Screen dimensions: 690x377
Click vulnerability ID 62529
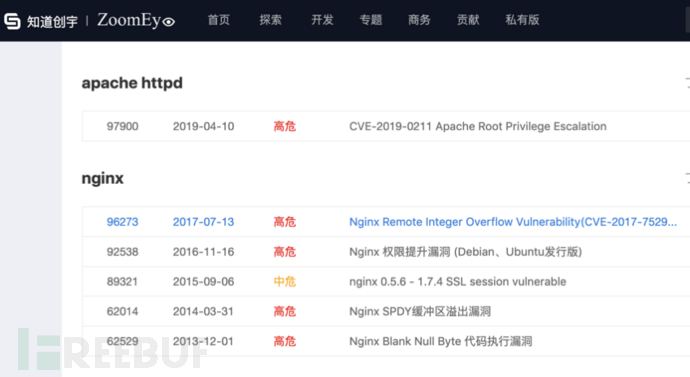[122, 341]
